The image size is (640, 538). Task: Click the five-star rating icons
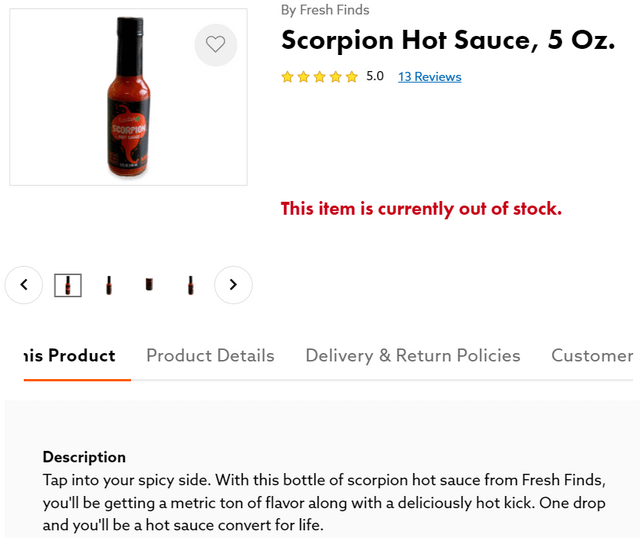click(319, 77)
